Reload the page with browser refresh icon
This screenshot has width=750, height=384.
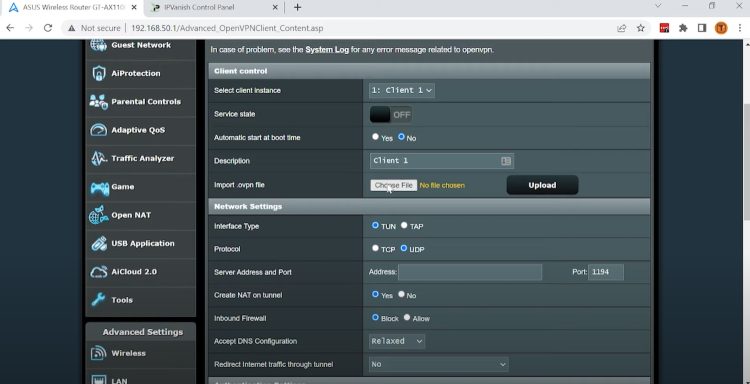[x=48, y=28]
